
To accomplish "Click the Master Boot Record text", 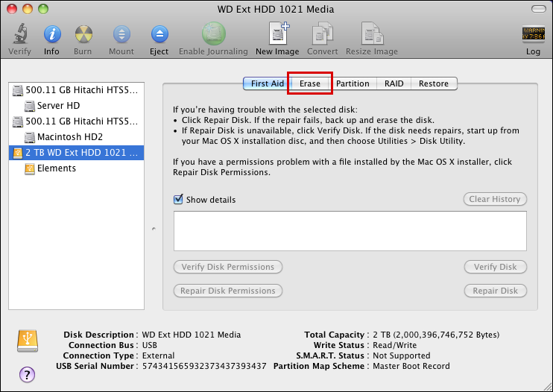I will tap(411, 366).
